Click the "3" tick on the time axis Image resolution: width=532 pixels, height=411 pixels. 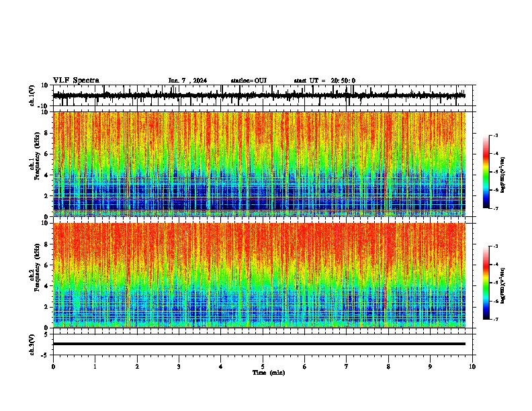pos(179,367)
